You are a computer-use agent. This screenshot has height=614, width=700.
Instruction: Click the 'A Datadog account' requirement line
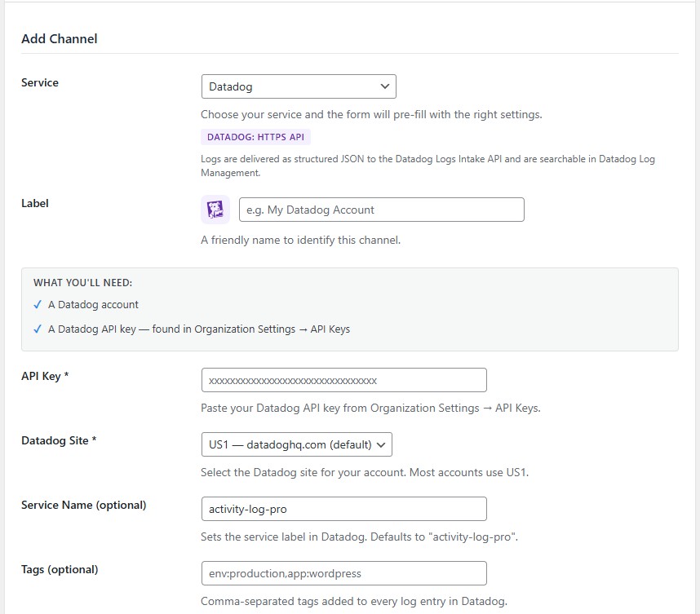93,305
